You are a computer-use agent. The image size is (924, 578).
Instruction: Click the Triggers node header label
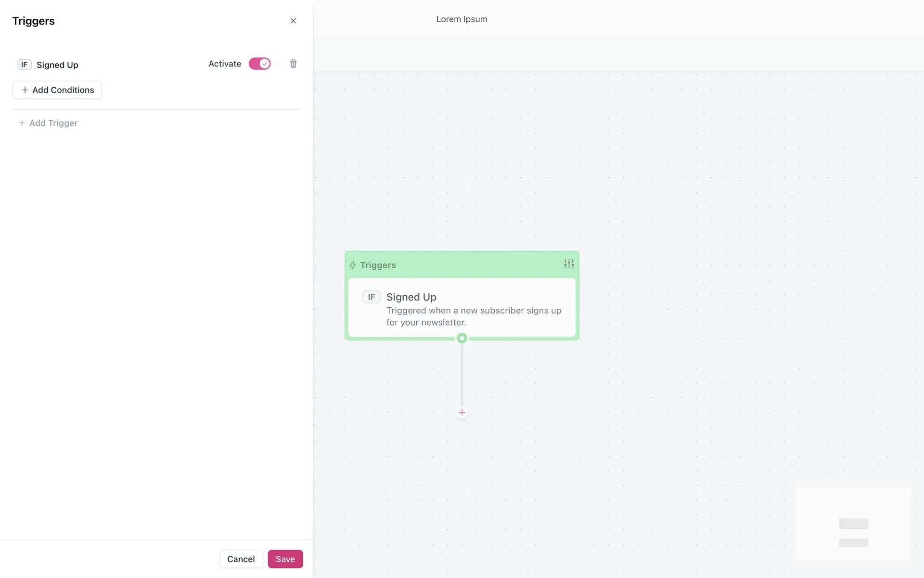(x=378, y=265)
